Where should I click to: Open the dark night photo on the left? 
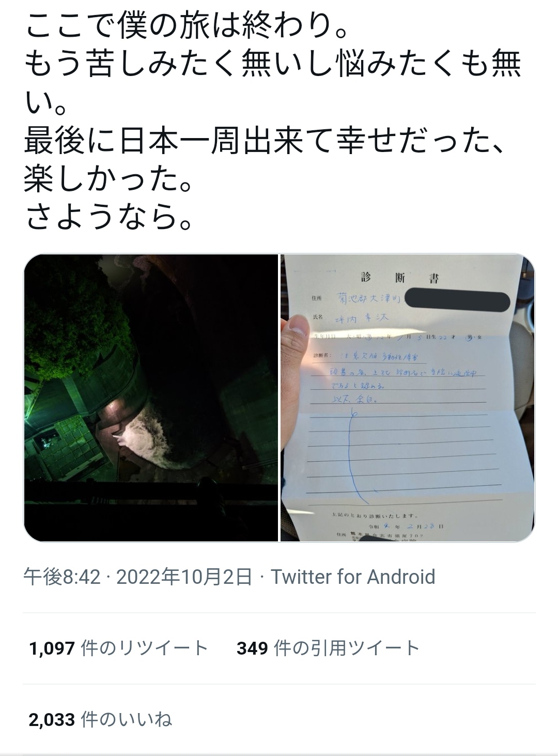click(x=151, y=398)
